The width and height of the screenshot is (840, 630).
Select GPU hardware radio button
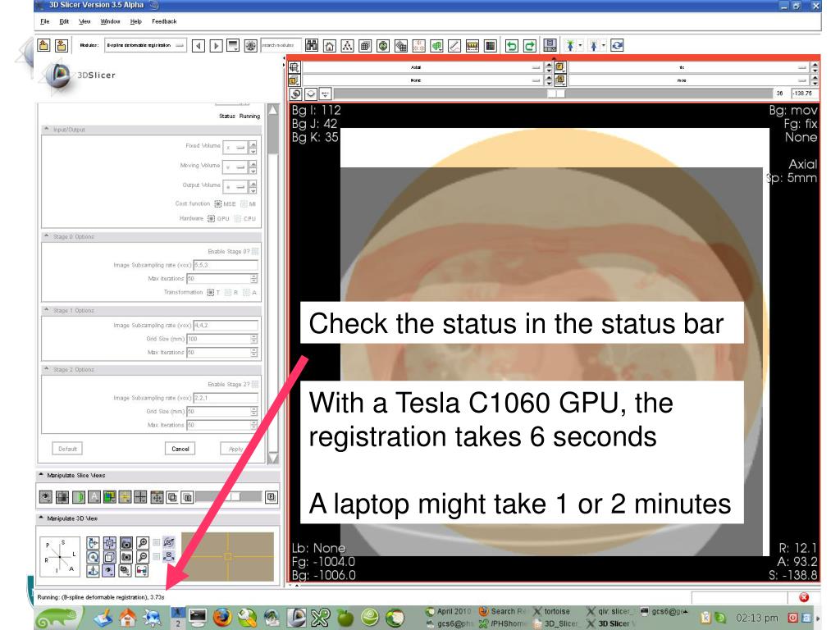coord(212,218)
